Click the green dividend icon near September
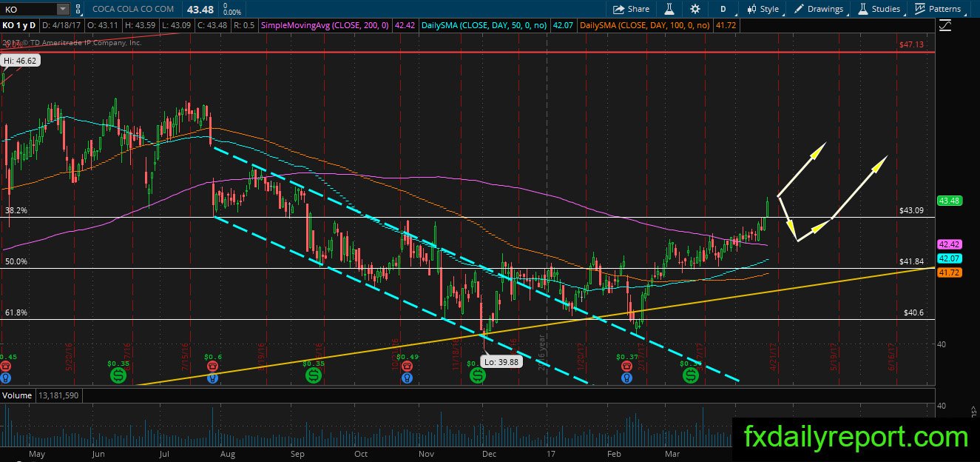 point(314,375)
